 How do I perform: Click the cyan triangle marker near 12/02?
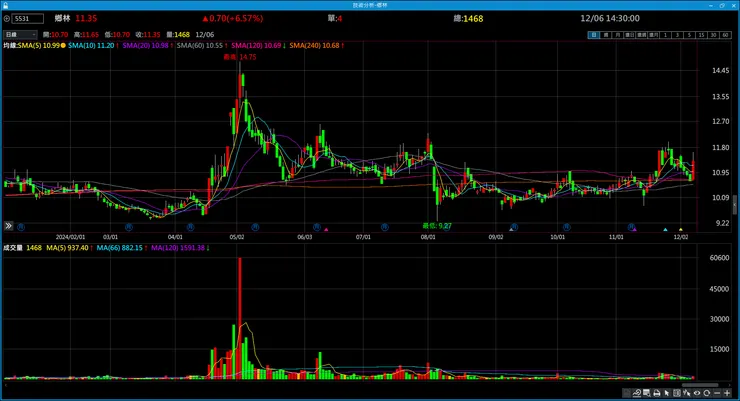pyautogui.click(x=665, y=229)
